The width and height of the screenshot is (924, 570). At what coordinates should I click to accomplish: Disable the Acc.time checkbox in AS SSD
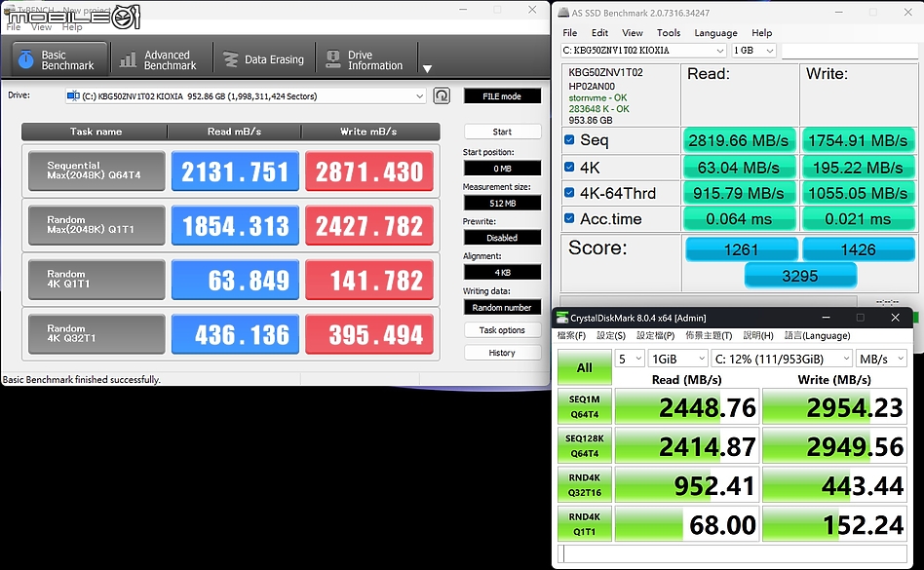569,218
